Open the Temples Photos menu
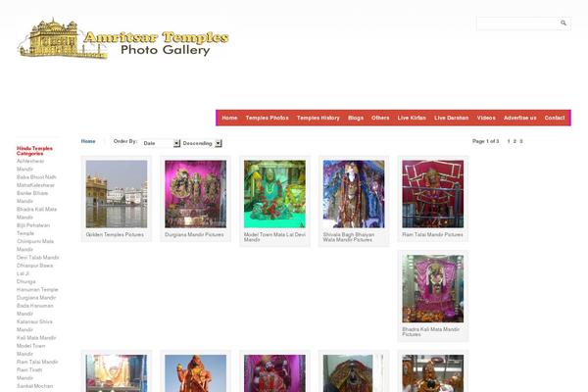The image size is (588, 392). click(x=267, y=118)
